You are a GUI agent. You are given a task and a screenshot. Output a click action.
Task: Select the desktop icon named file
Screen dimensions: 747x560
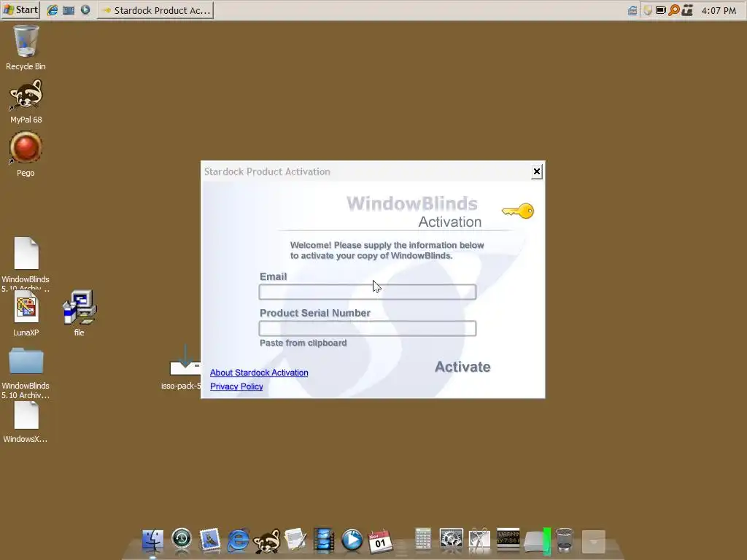point(79,314)
